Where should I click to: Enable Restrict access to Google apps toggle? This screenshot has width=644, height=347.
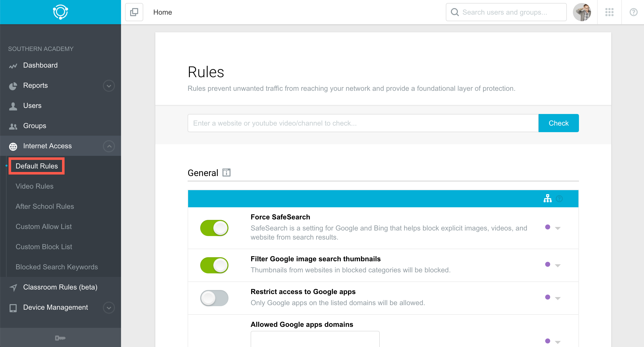tap(214, 298)
